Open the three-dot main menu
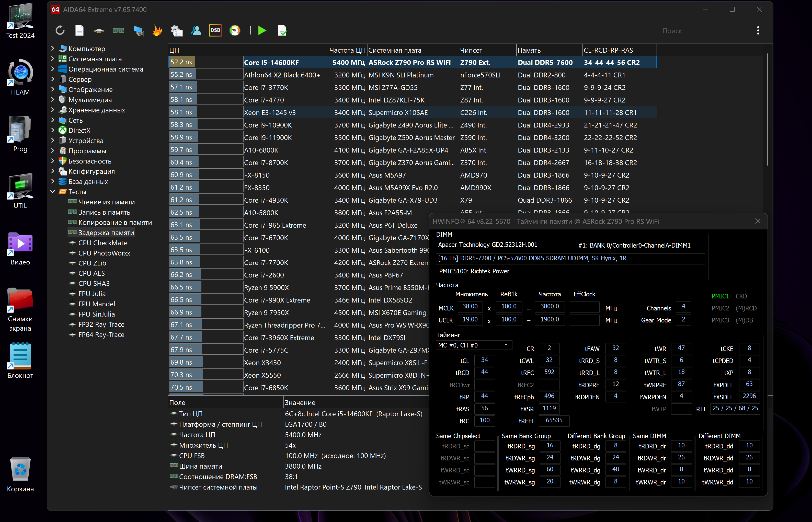The height and width of the screenshot is (522, 812). click(758, 30)
